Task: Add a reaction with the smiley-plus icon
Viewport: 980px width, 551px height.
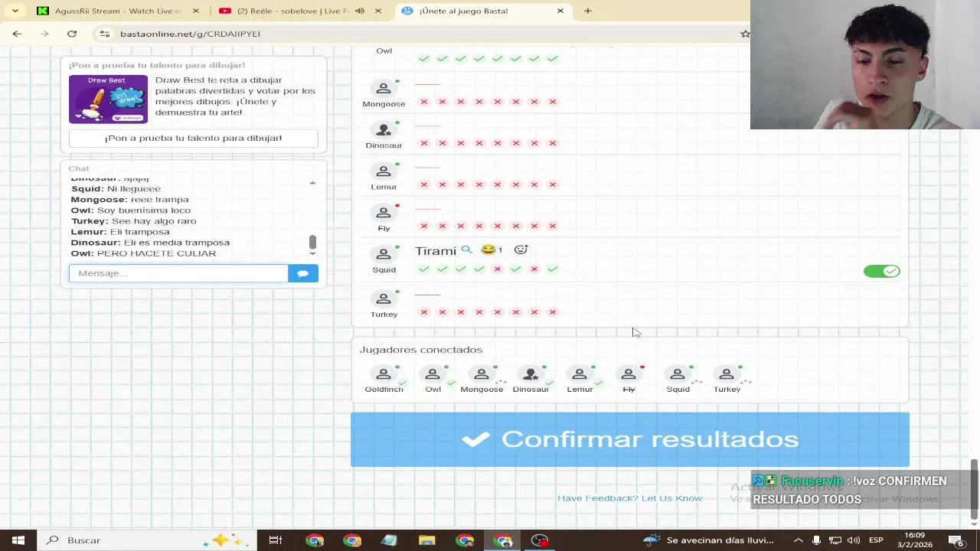Action: tap(521, 249)
